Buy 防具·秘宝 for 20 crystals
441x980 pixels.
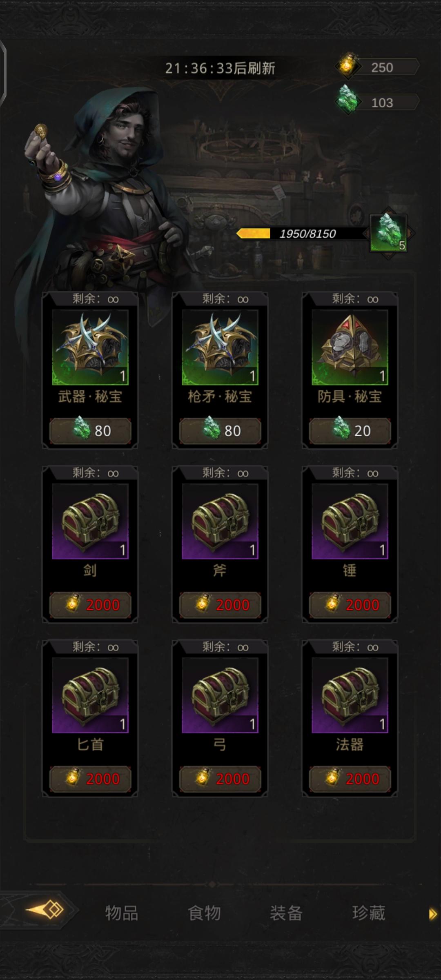350,431
